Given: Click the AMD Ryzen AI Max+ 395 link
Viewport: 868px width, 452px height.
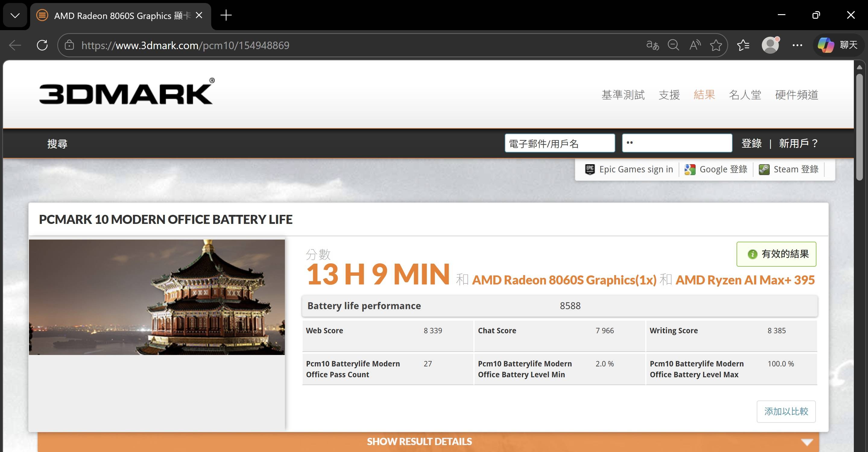Looking at the screenshot, I should point(745,280).
